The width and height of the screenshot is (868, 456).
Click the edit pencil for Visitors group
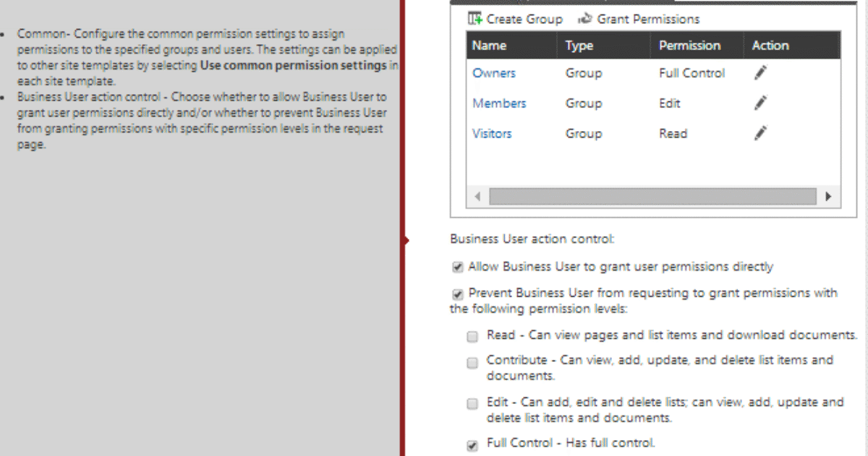click(760, 133)
